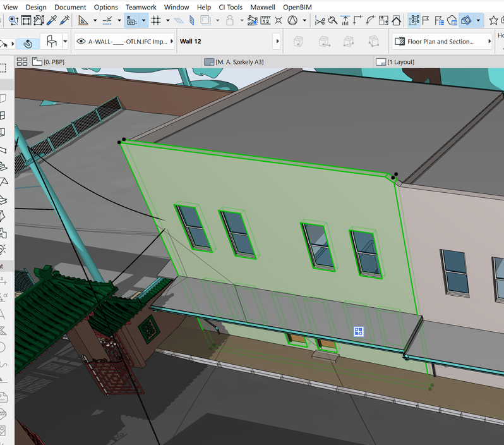Open the Teamwork menu
The height and width of the screenshot is (445, 504).
pyautogui.click(x=141, y=7)
